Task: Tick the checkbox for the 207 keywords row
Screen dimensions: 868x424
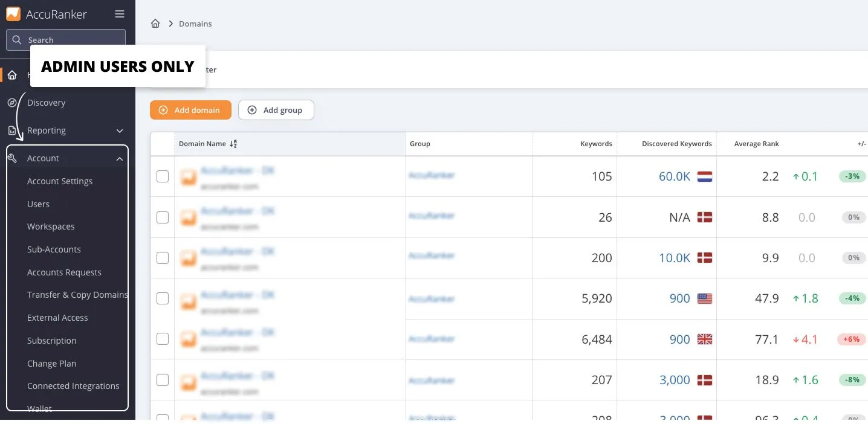Action: tap(163, 380)
